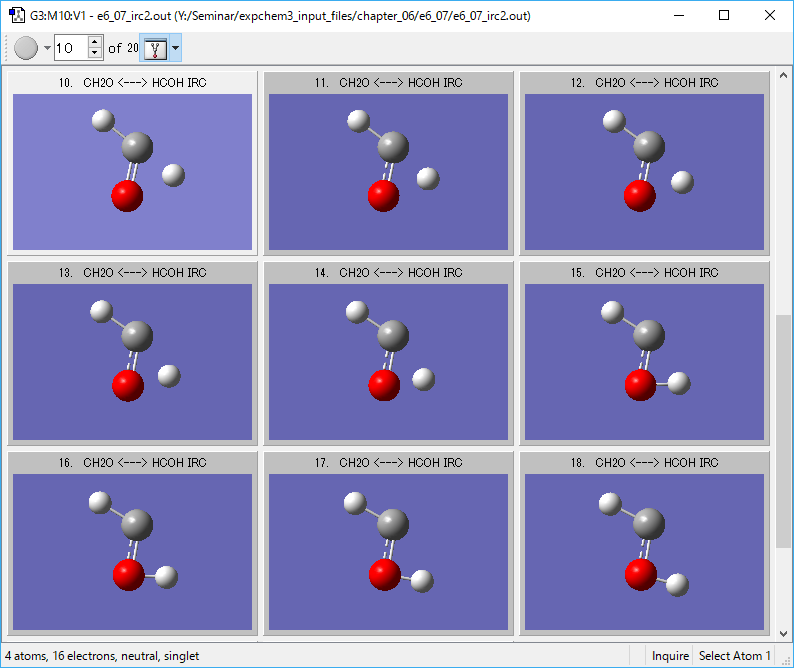Select frame 18 molecule thumbnail
Image resolution: width=794 pixels, height=668 pixels.
644,552
